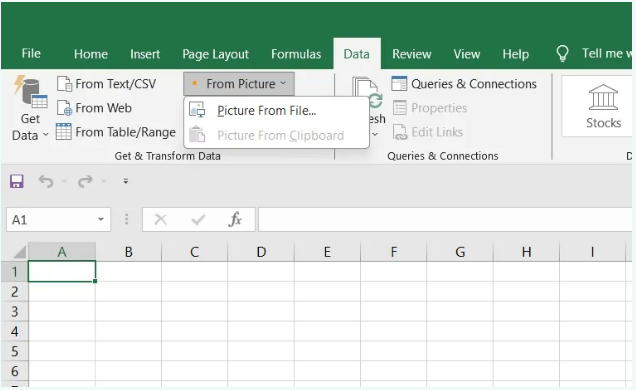The width and height of the screenshot is (636, 390).
Task: Switch to the Formulas tab
Action: point(296,54)
